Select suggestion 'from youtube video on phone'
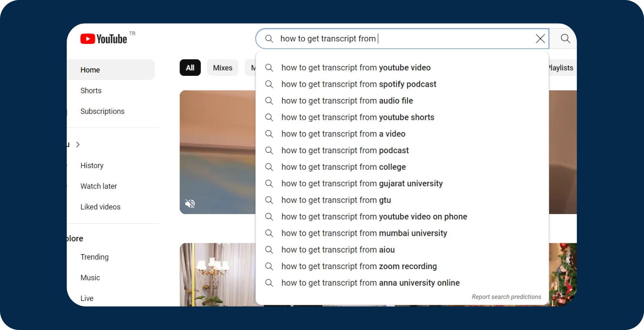644x330 pixels. [402, 216]
